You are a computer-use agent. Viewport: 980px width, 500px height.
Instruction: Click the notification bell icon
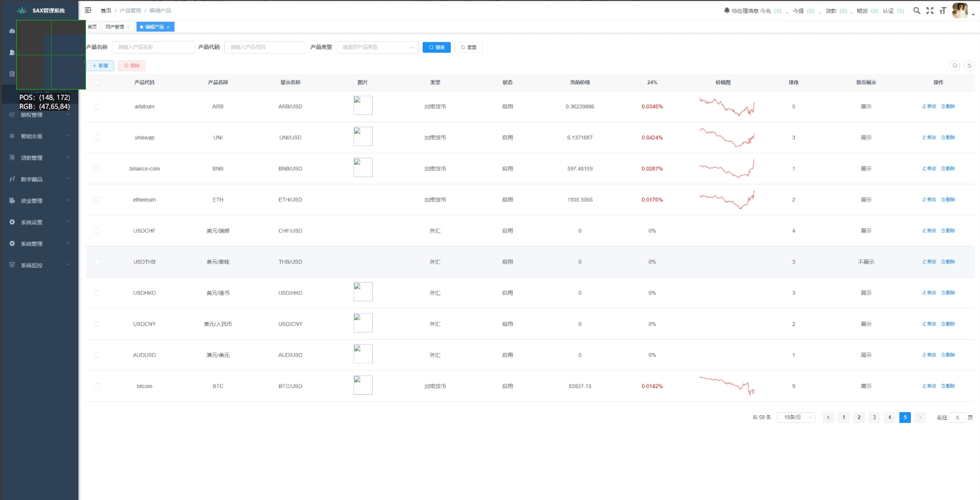point(726,10)
